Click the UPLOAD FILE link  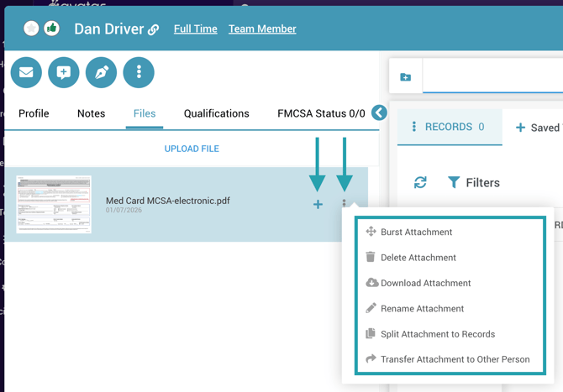[192, 149]
